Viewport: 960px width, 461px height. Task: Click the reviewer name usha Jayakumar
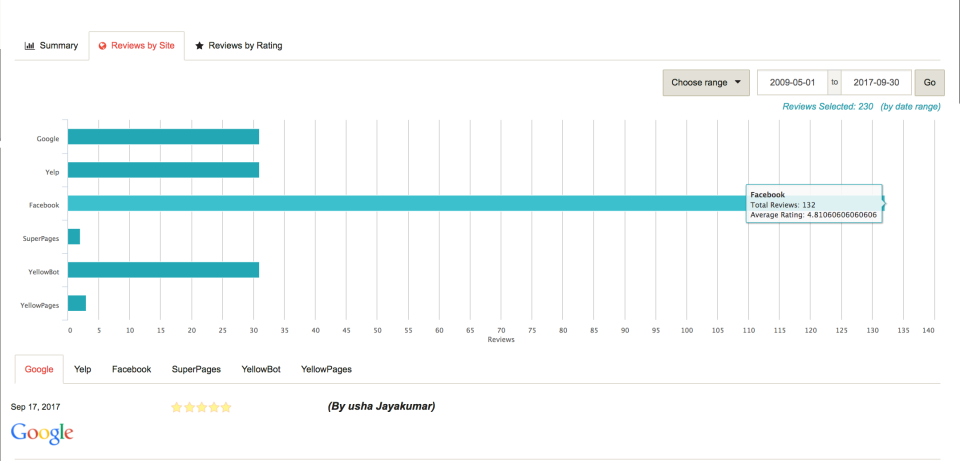(381, 407)
